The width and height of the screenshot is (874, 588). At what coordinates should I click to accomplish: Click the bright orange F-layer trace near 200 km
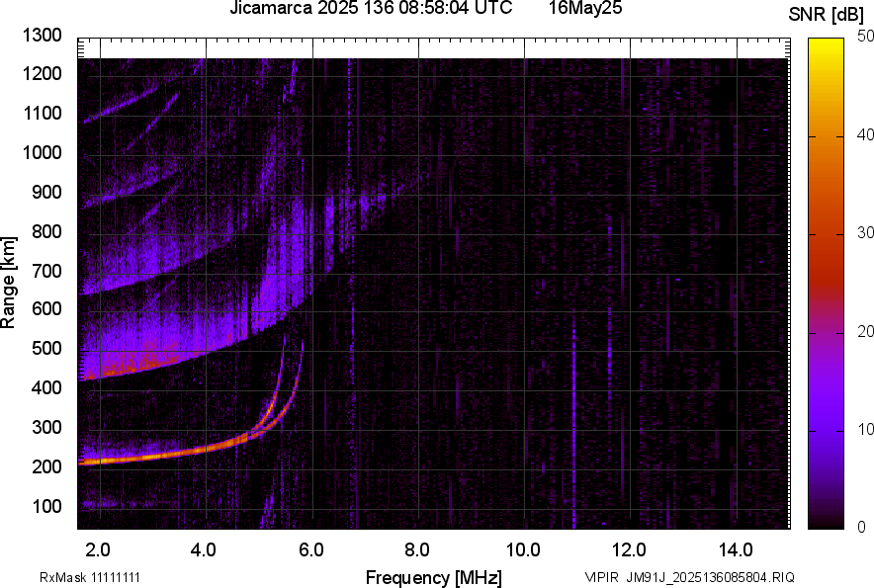(167, 454)
